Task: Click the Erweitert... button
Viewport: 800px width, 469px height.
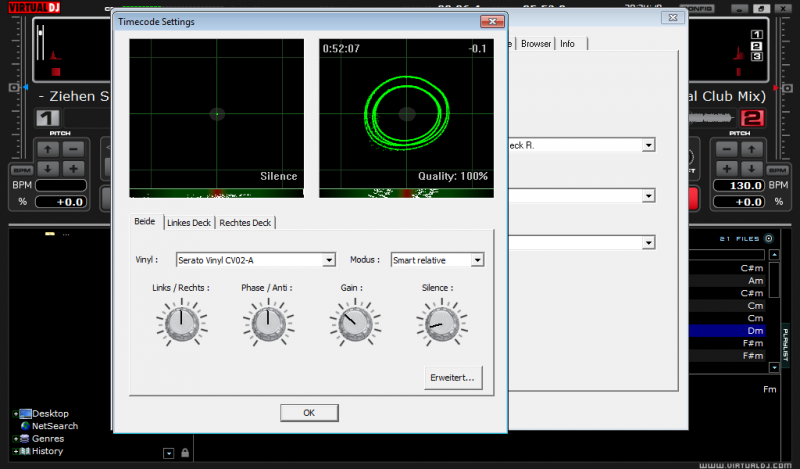Action: pyautogui.click(x=453, y=378)
